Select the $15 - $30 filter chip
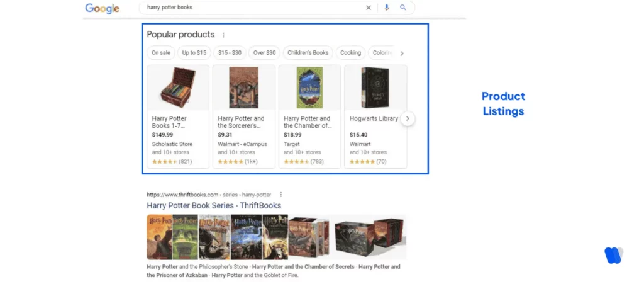 pos(230,53)
